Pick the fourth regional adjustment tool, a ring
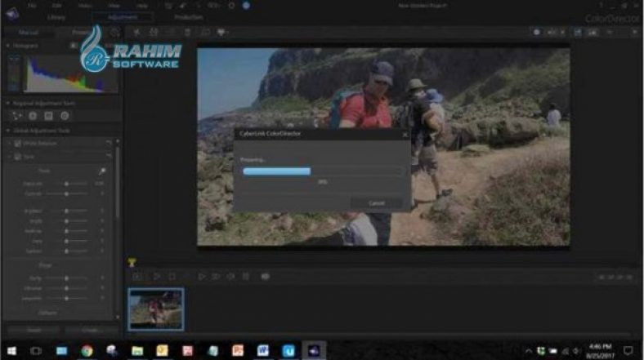Screen dimensions: 644x360 coord(65,116)
